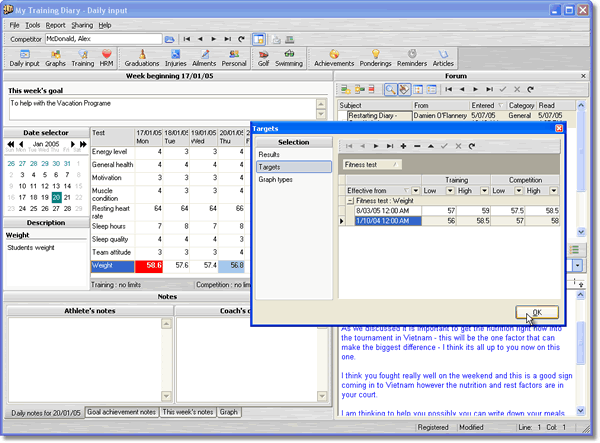Open the Report menu

coord(55,25)
